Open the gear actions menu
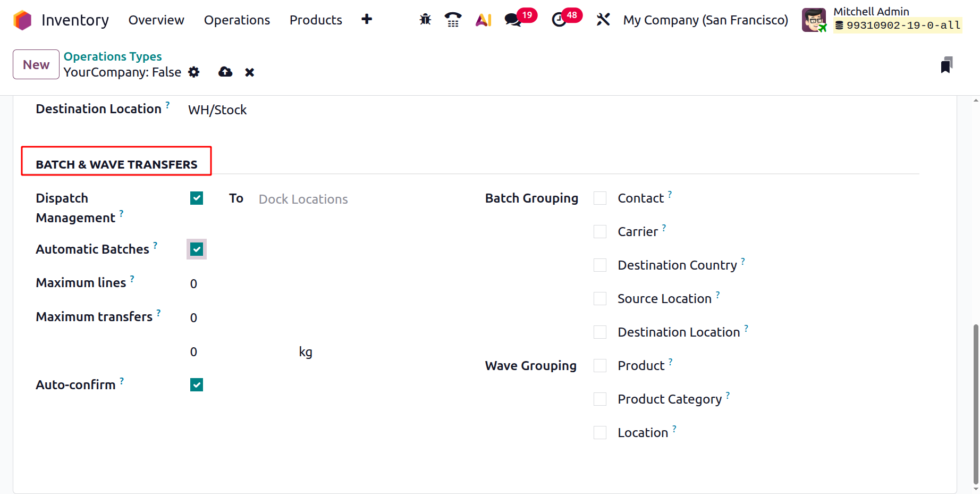The width and height of the screenshot is (980, 494). point(194,72)
